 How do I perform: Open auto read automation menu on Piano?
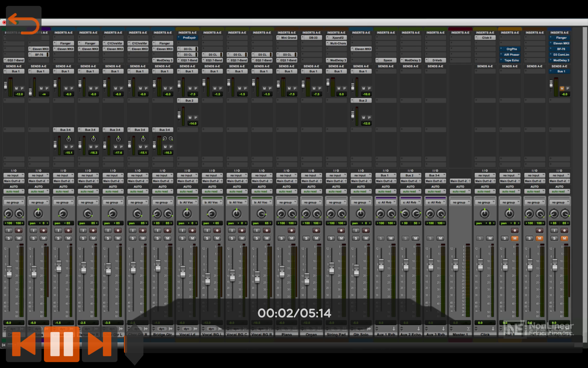coord(287,191)
